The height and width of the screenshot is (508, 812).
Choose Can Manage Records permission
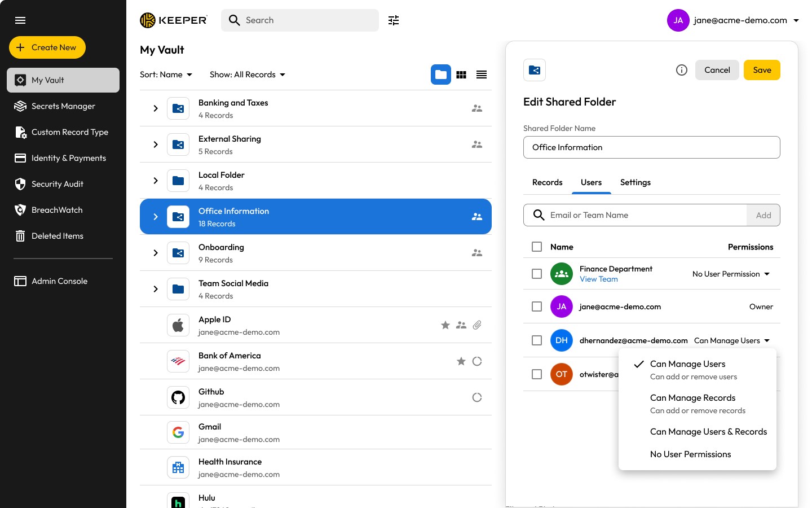(692, 398)
